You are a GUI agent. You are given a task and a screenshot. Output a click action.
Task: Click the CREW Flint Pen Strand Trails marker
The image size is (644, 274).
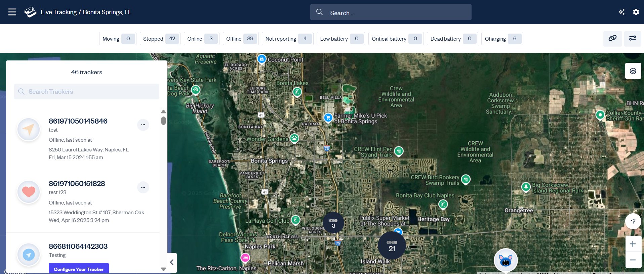tap(399, 151)
